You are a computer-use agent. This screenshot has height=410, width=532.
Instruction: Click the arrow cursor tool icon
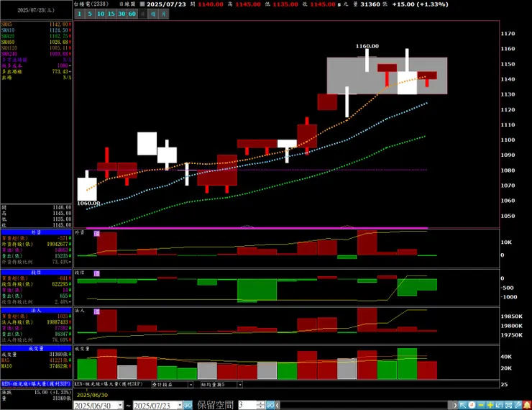pos(463,405)
